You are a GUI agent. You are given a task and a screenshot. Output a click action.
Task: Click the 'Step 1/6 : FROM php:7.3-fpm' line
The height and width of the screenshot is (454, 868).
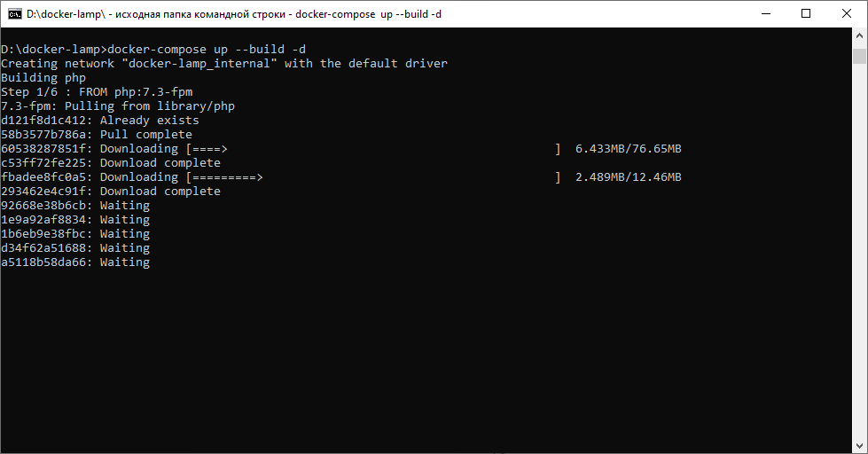point(97,92)
